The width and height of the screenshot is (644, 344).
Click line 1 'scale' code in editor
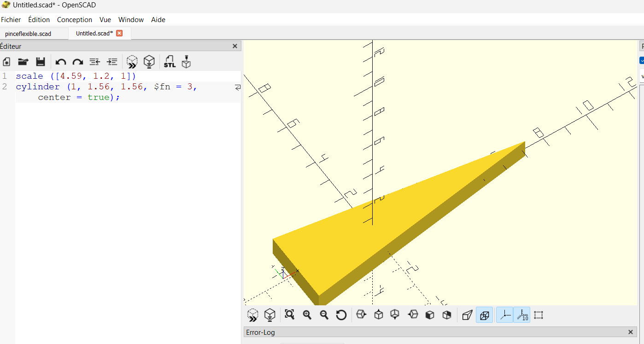pyautogui.click(x=29, y=76)
